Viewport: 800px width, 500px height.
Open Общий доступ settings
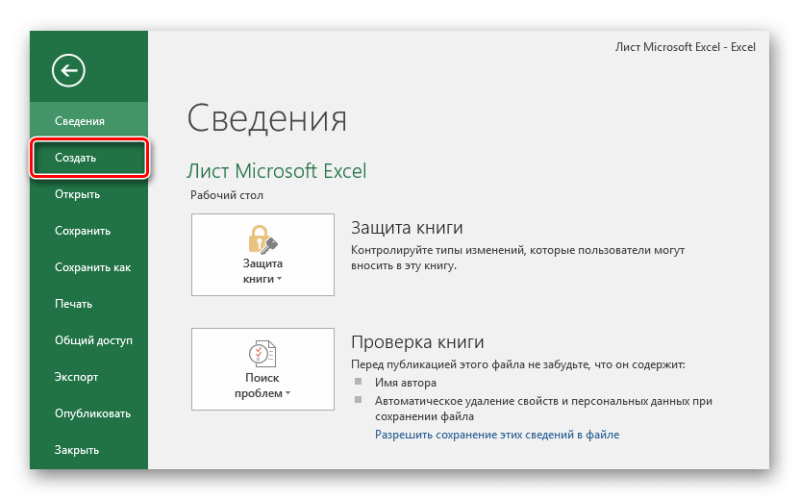point(89,340)
